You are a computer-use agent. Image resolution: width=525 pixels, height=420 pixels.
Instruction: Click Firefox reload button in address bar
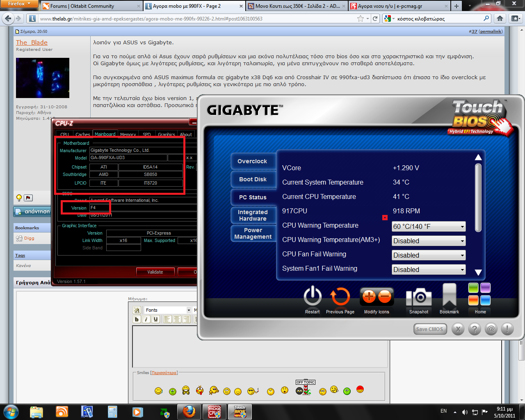375,18
